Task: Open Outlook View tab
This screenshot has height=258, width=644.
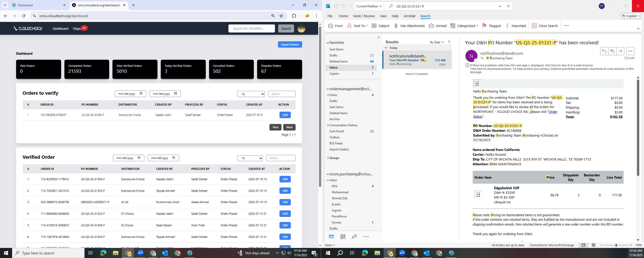Action: 383,16
